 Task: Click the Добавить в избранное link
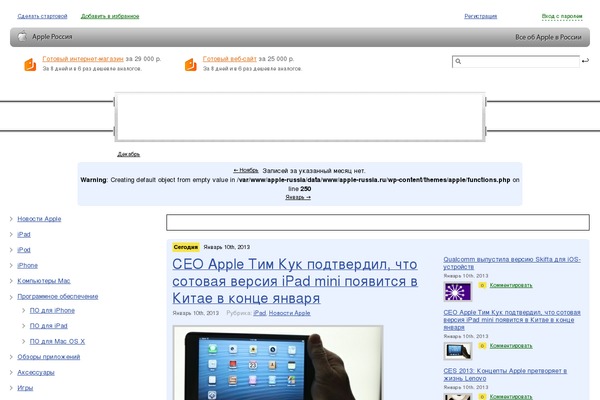[x=110, y=16]
